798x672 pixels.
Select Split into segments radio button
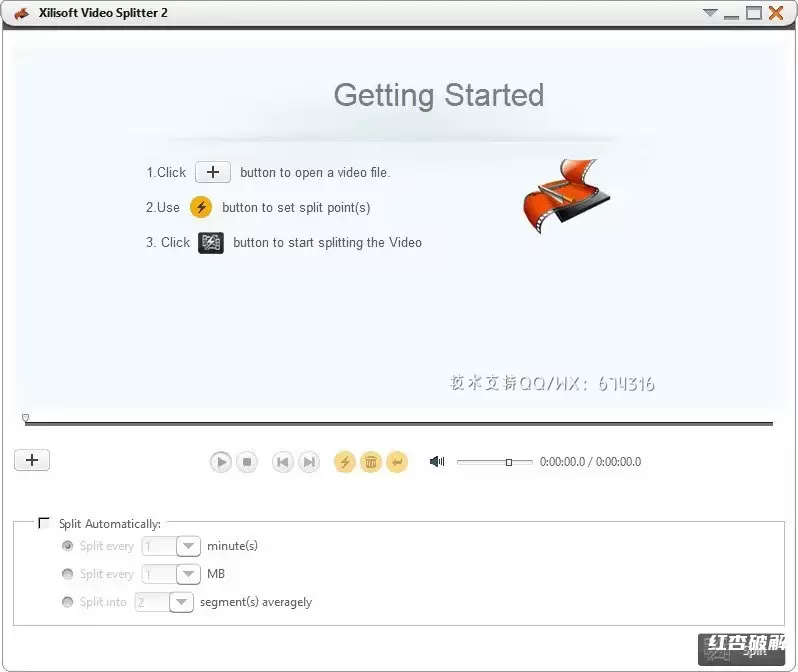click(x=67, y=602)
